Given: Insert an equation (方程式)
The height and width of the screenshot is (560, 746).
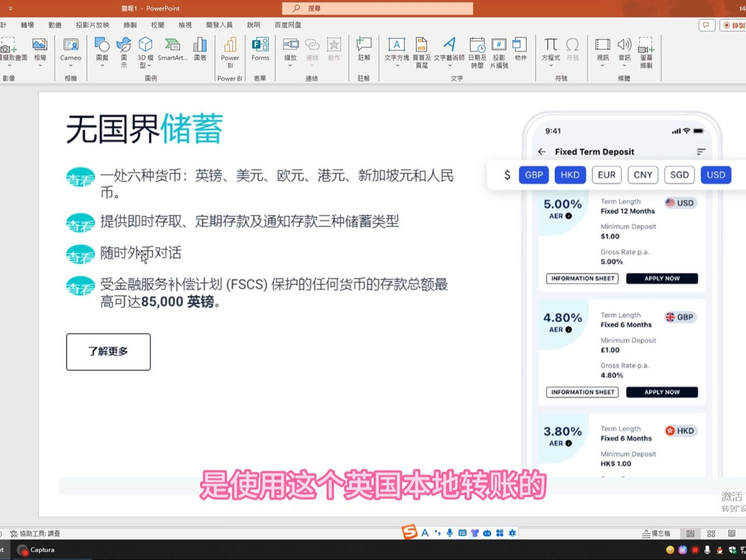Looking at the screenshot, I should 550,49.
